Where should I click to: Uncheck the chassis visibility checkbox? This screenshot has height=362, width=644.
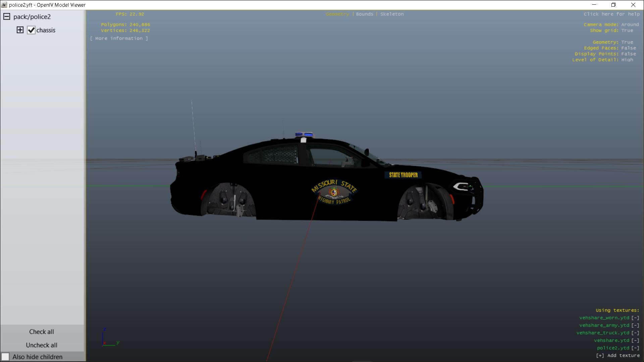click(x=31, y=30)
